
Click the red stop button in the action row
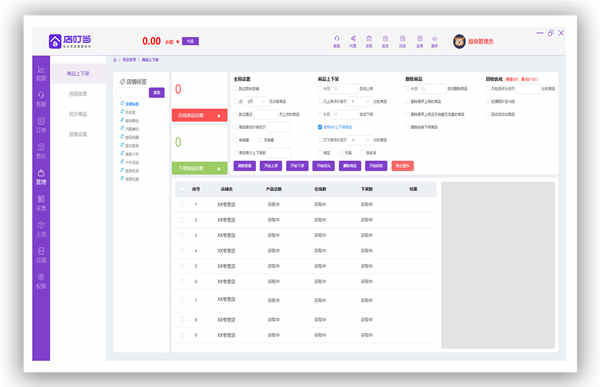pos(403,166)
